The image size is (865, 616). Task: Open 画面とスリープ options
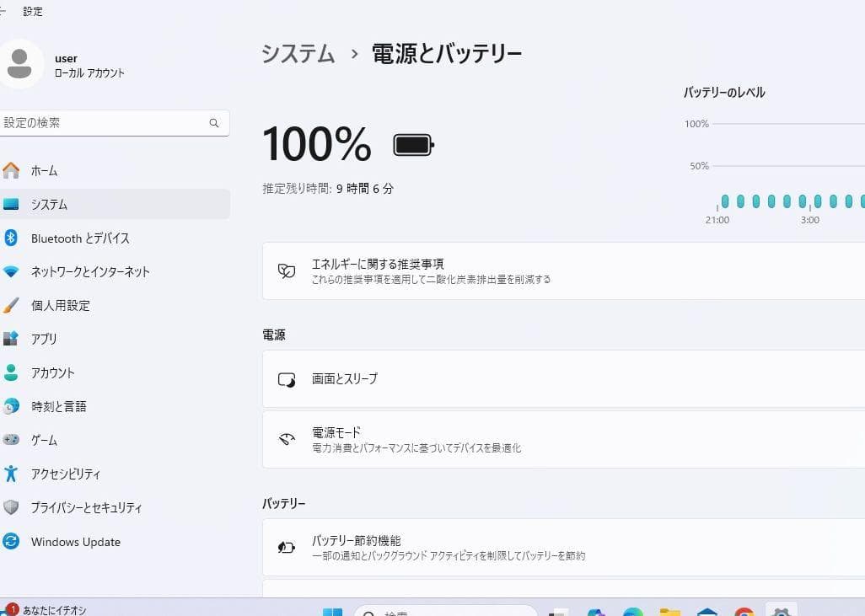coord(562,379)
